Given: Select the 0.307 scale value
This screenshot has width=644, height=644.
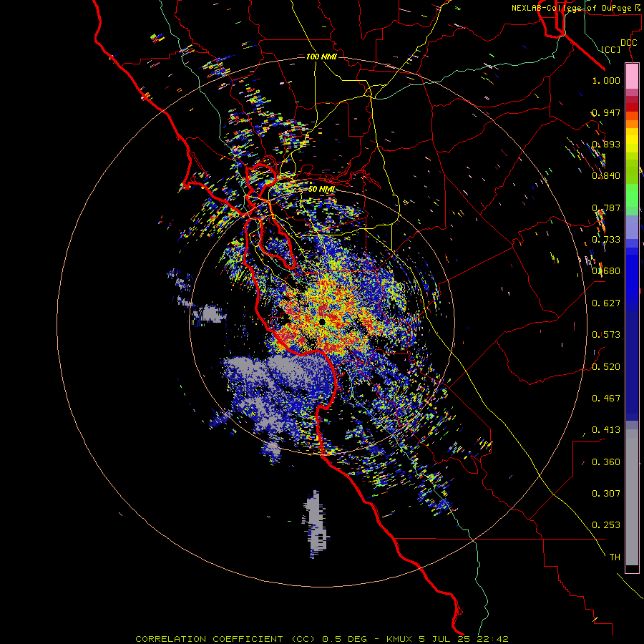Looking at the screenshot, I should point(606,494).
